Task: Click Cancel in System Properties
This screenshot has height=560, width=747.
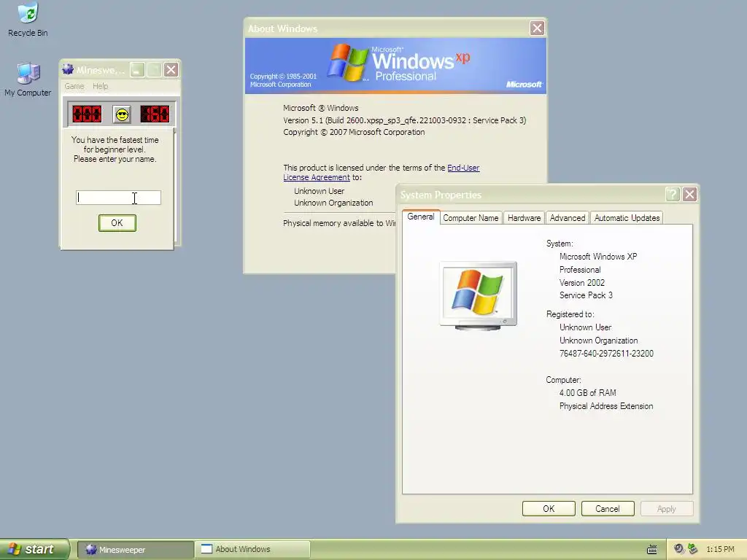Action: click(x=608, y=508)
